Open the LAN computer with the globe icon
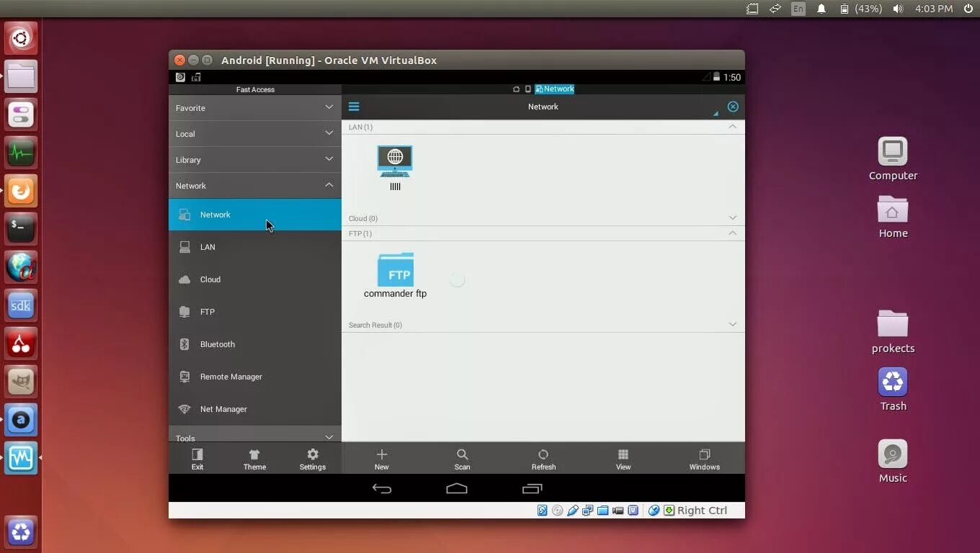The height and width of the screenshot is (553, 980). [x=395, y=167]
